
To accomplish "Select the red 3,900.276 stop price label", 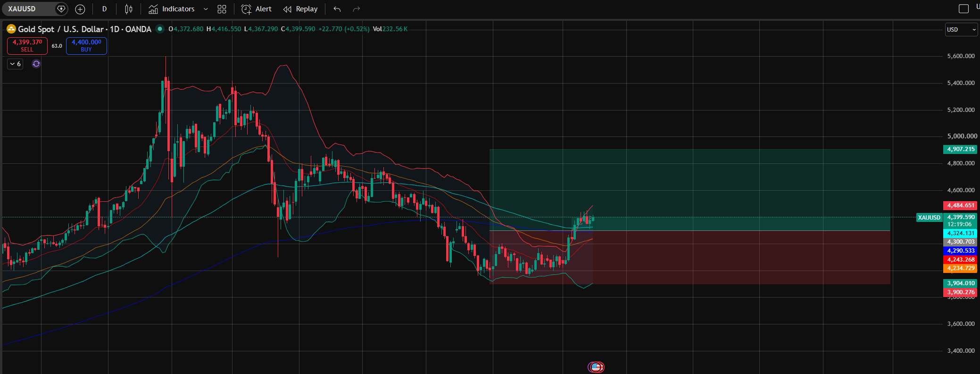I will (x=961, y=292).
